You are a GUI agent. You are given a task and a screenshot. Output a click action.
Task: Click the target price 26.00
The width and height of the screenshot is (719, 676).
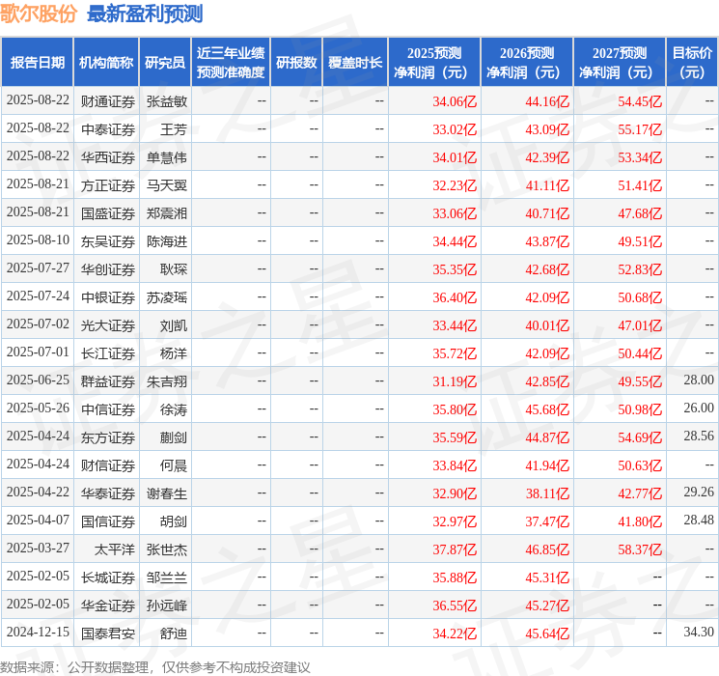pos(698,408)
